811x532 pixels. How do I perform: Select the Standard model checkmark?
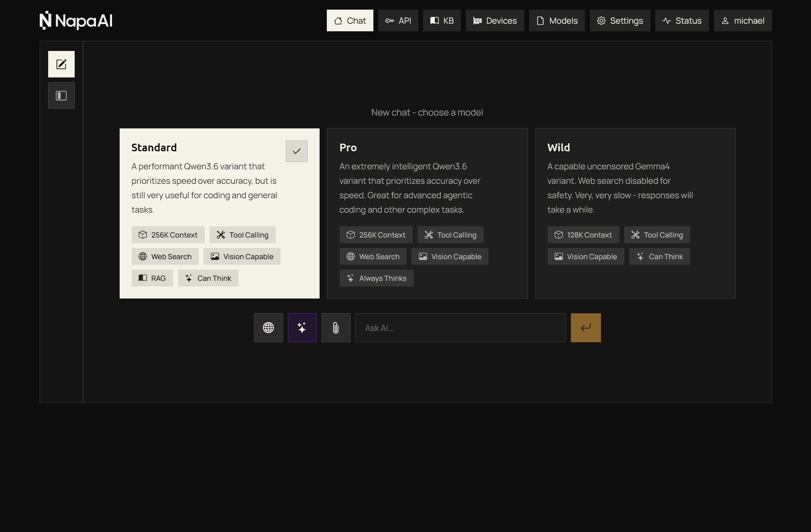(297, 151)
